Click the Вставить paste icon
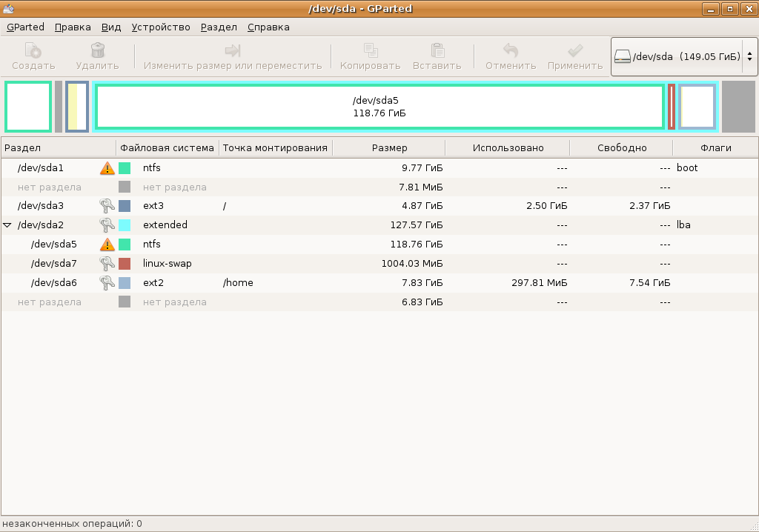Screen dimensions: 759x532 tap(437, 51)
